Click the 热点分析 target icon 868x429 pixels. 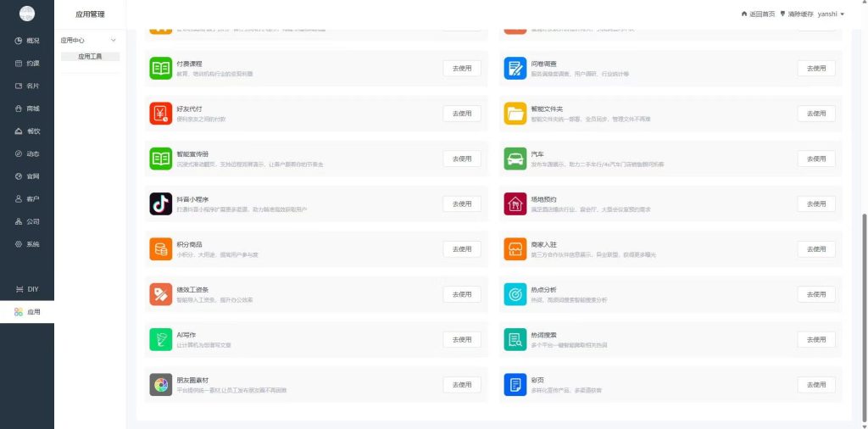515,294
